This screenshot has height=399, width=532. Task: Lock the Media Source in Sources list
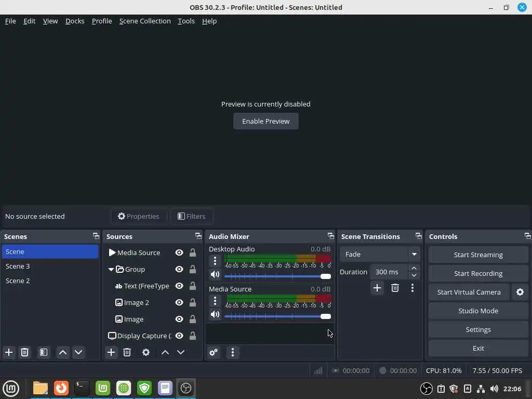click(192, 253)
